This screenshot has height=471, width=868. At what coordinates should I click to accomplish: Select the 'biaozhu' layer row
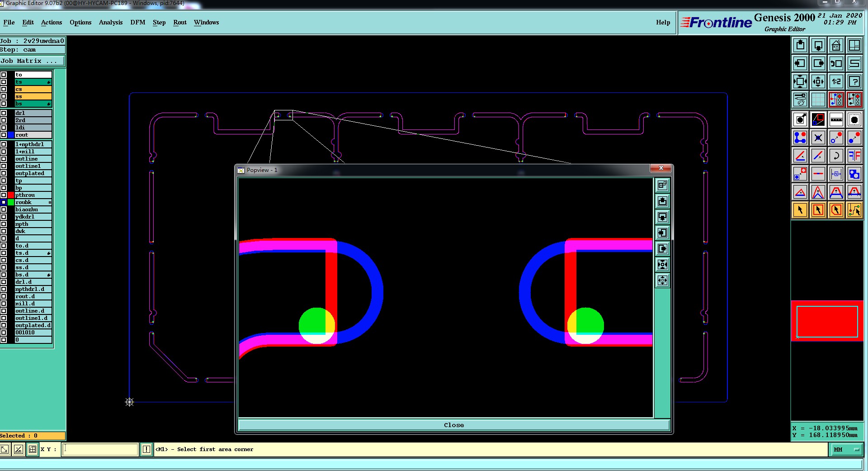[33, 209]
